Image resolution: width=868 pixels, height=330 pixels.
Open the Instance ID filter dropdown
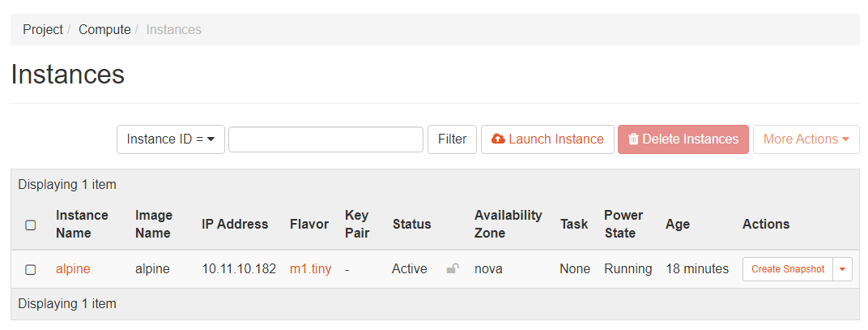[x=171, y=139]
